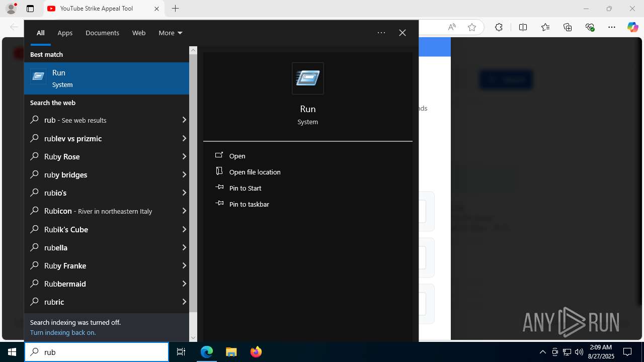
Task: Select the 'rubric' web suggestion
Action: point(107,302)
